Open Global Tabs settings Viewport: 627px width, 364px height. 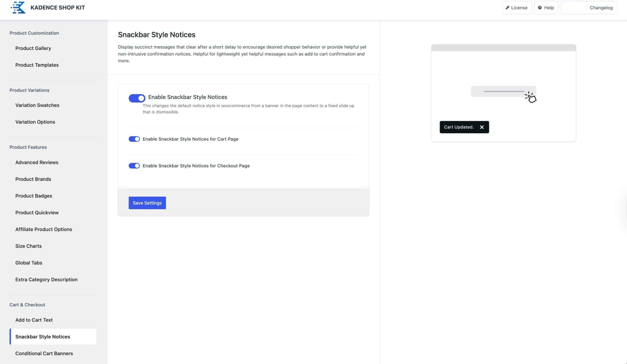point(28,262)
